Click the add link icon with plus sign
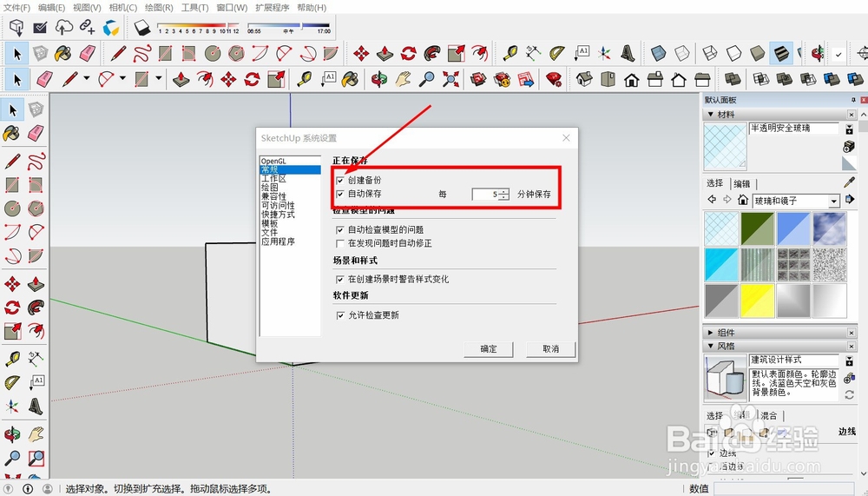Image resolution: width=868 pixels, height=496 pixels. [87, 26]
